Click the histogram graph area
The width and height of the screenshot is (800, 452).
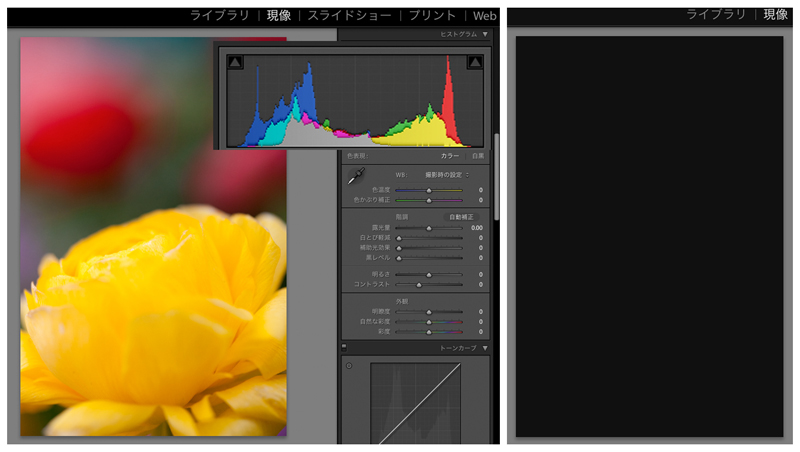click(x=355, y=101)
